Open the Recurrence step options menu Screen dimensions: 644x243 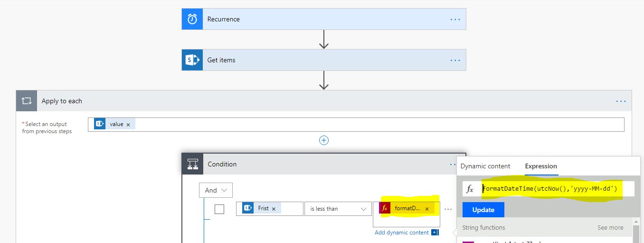click(x=455, y=19)
